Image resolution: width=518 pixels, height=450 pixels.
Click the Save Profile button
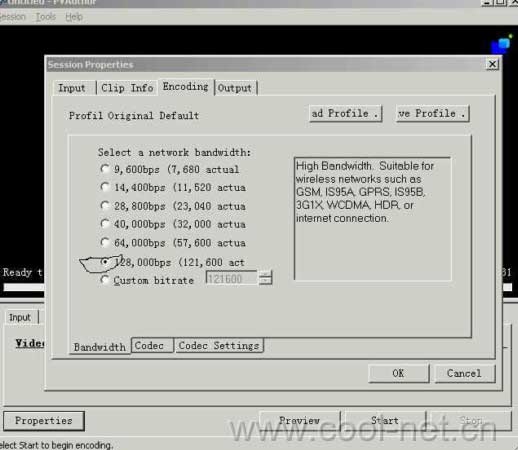coord(432,114)
